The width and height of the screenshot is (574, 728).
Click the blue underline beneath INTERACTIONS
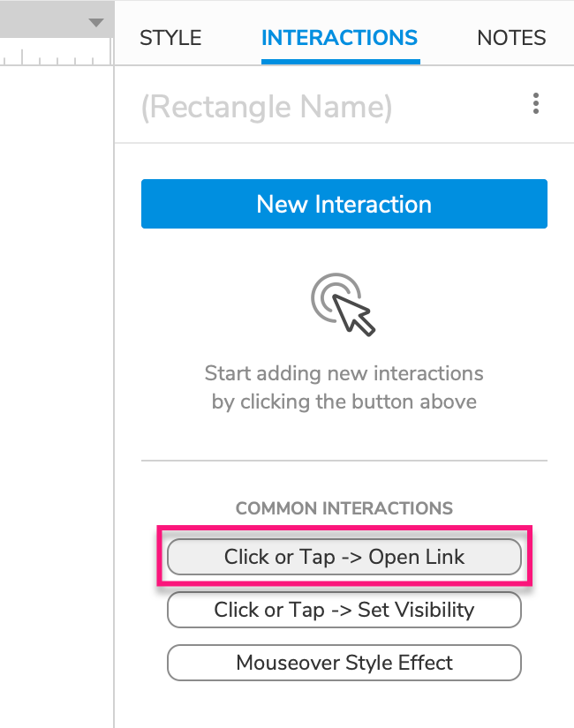(340, 63)
